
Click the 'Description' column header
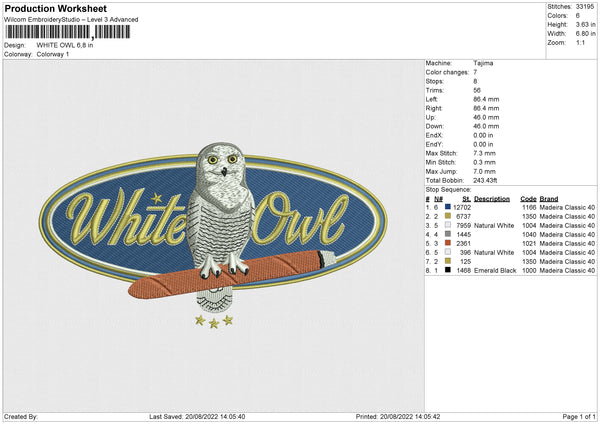(x=492, y=199)
